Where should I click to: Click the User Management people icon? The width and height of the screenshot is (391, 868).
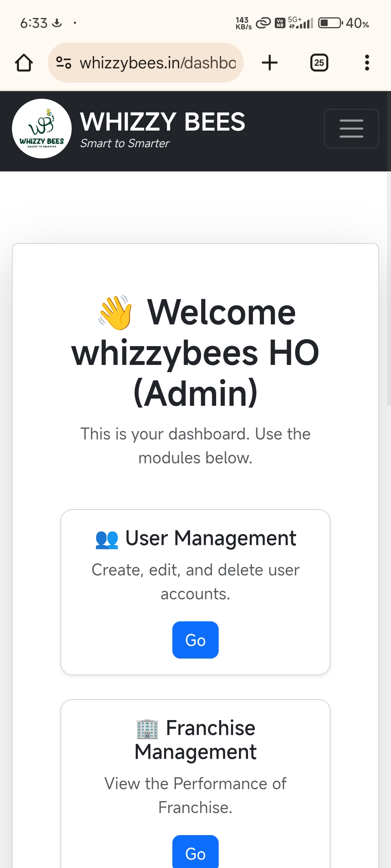(x=107, y=539)
